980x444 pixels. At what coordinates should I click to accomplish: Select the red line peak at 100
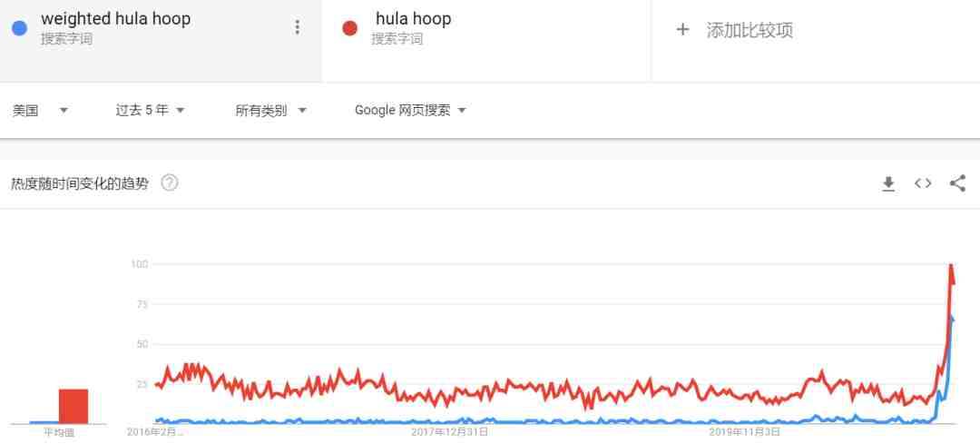point(951,265)
